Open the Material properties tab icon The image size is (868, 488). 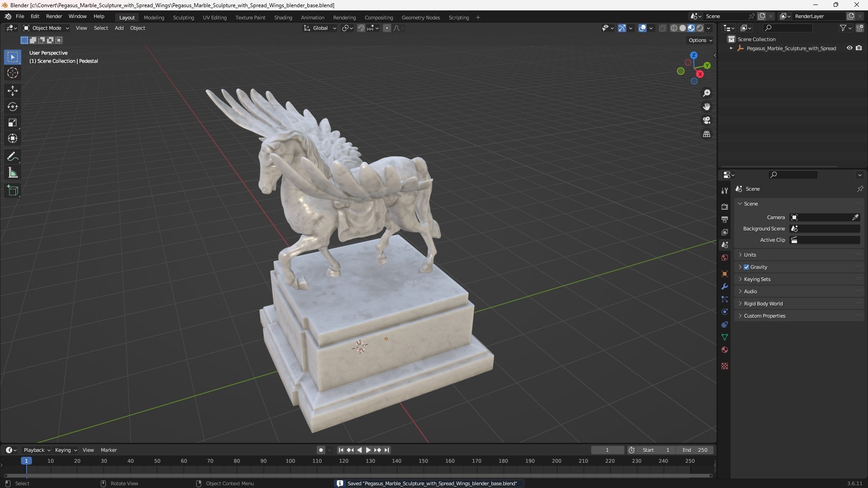[x=725, y=350]
